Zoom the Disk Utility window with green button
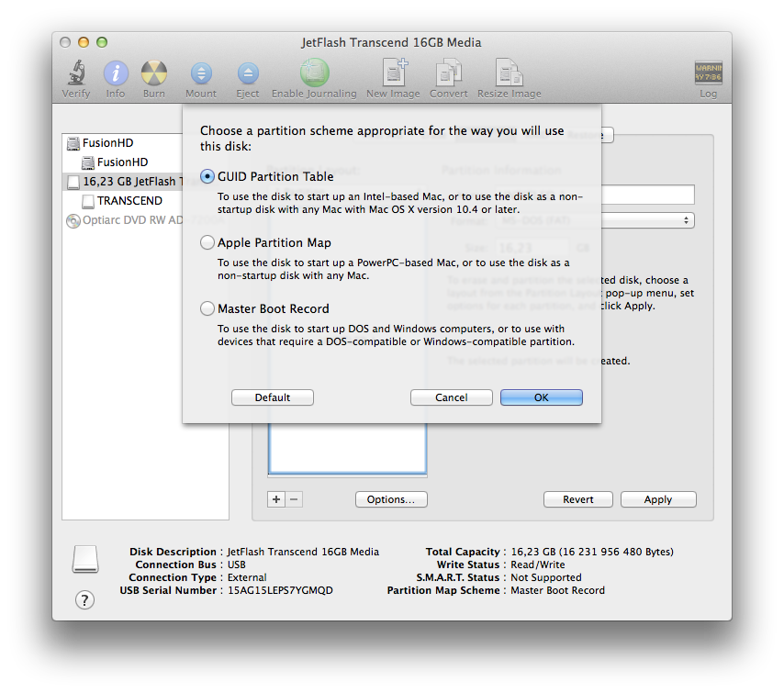 pyautogui.click(x=102, y=42)
